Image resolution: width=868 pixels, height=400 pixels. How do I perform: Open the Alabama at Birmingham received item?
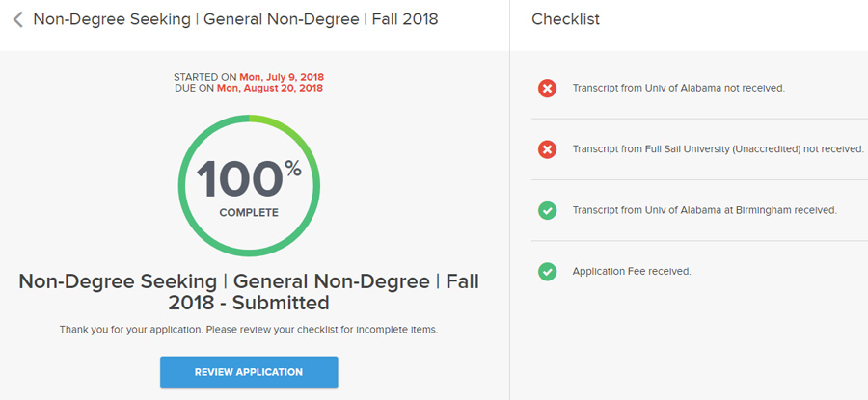pos(704,210)
